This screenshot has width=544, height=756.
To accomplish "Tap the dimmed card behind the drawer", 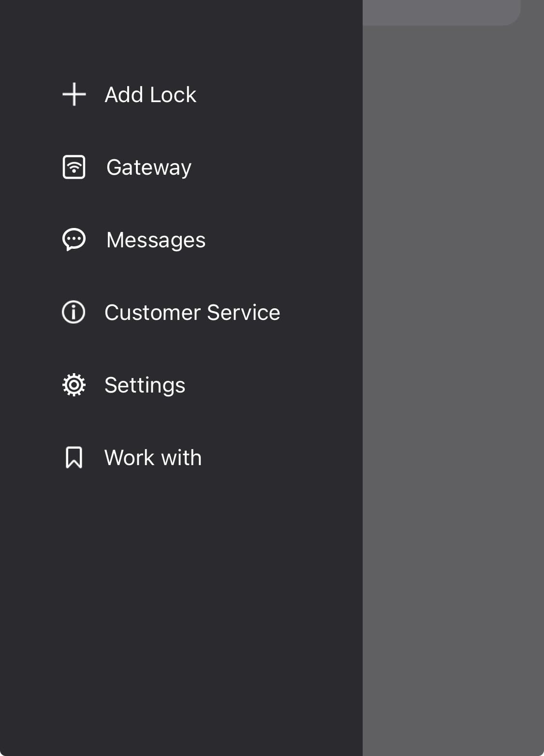I will (x=441, y=12).
